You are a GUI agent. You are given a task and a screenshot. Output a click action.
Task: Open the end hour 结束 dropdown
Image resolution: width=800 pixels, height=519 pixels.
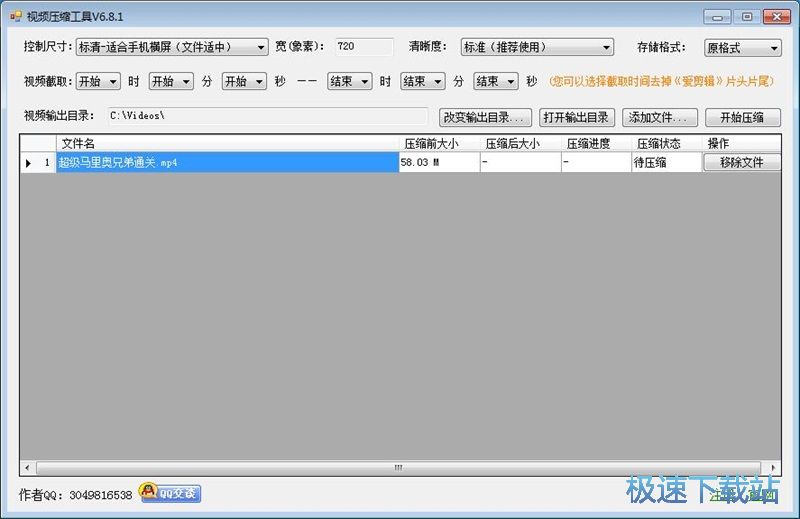349,81
